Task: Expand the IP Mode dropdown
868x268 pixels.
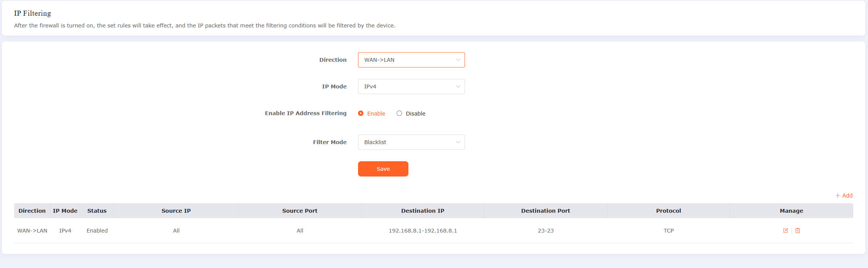Action: click(411, 87)
